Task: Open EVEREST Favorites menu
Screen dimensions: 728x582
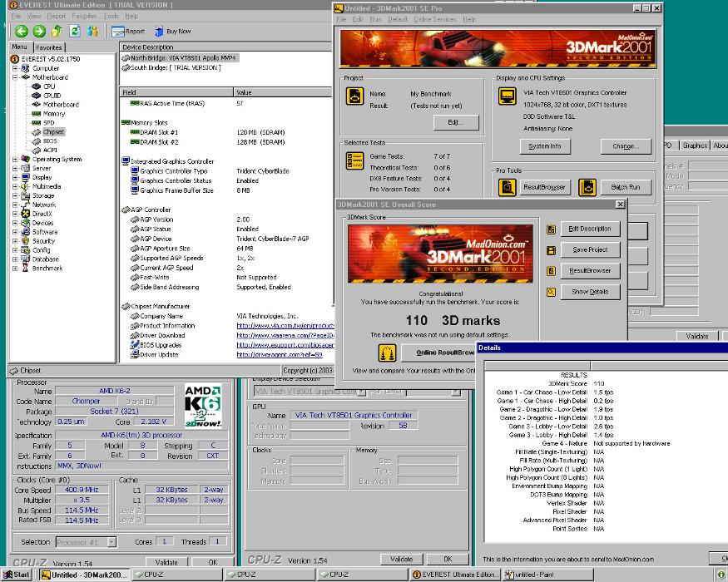Action: point(85,16)
